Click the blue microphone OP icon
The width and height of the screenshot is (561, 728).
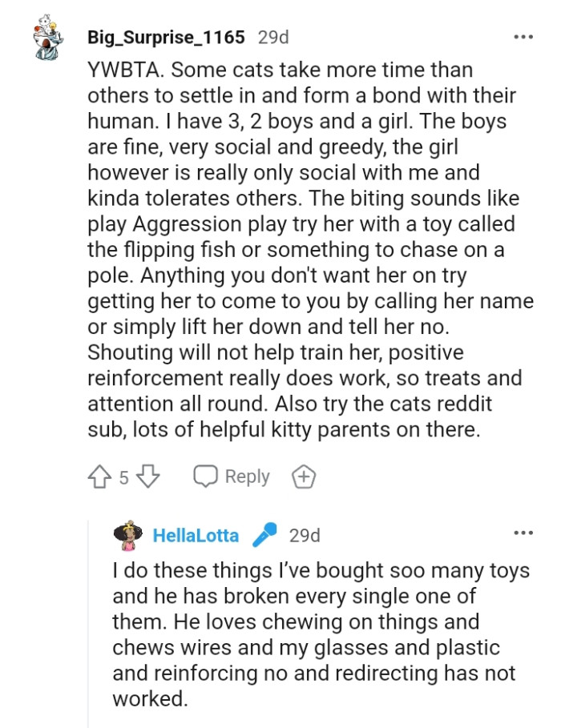coord(264,534)
